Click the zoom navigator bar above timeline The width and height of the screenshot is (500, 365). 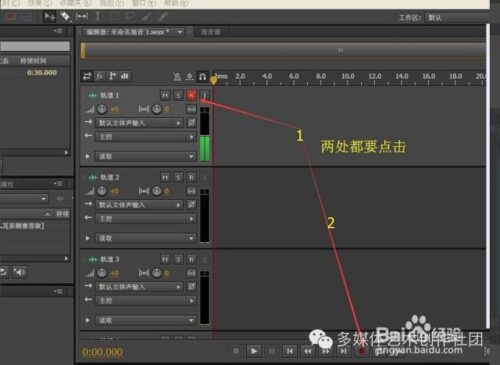tap(283, 51)
